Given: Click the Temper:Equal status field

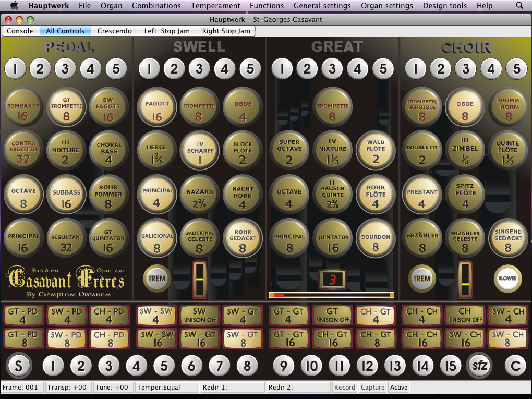Looking at the screenshot, I should tap(167, 387).
